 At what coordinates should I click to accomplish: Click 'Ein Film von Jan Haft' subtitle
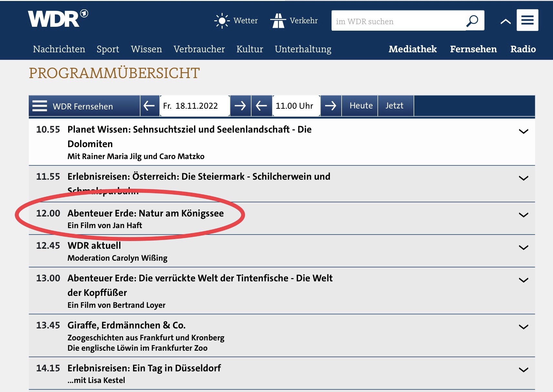105,226
